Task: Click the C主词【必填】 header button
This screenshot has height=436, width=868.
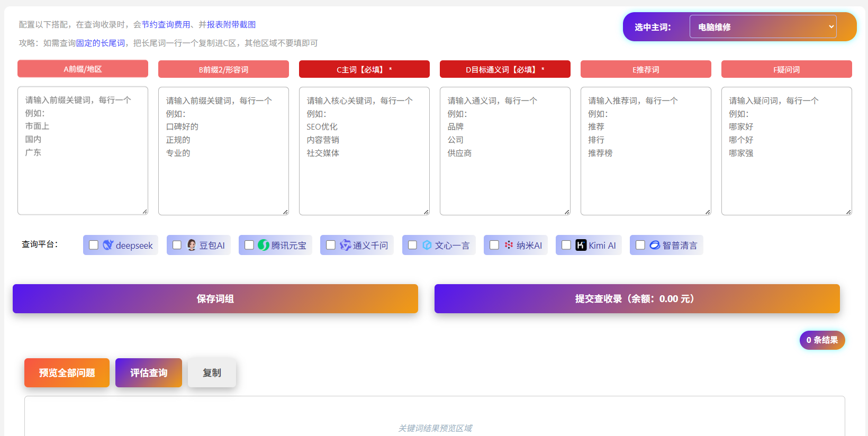Action: 364,69
